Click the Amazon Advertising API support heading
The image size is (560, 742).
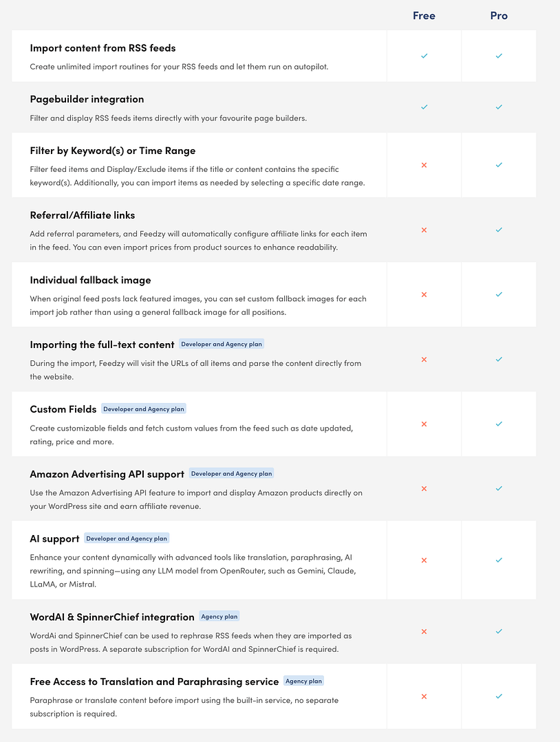click(x=107, y=474)
